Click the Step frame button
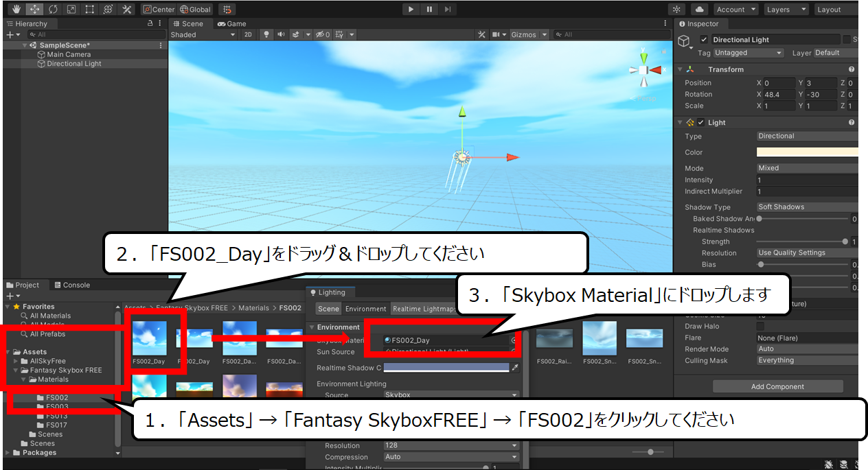The width and height of the screenshot is (868, 470). click(448, 10)
